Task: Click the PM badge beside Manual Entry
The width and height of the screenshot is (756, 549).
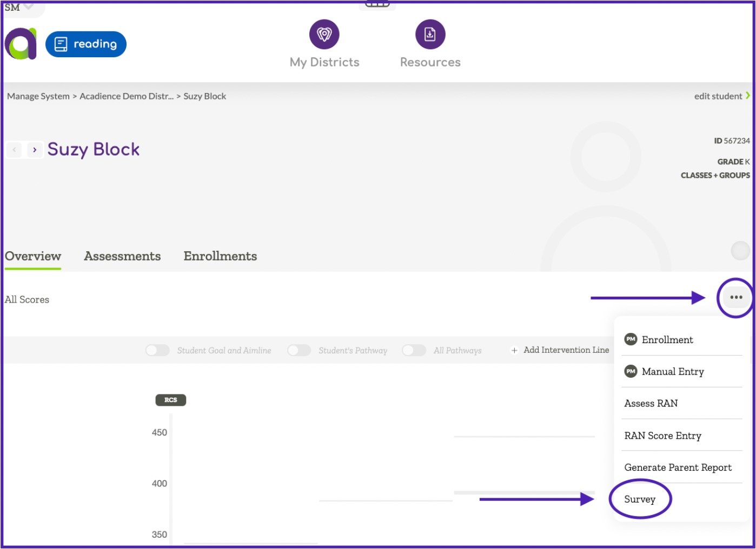Action: [x=630, y=371]
